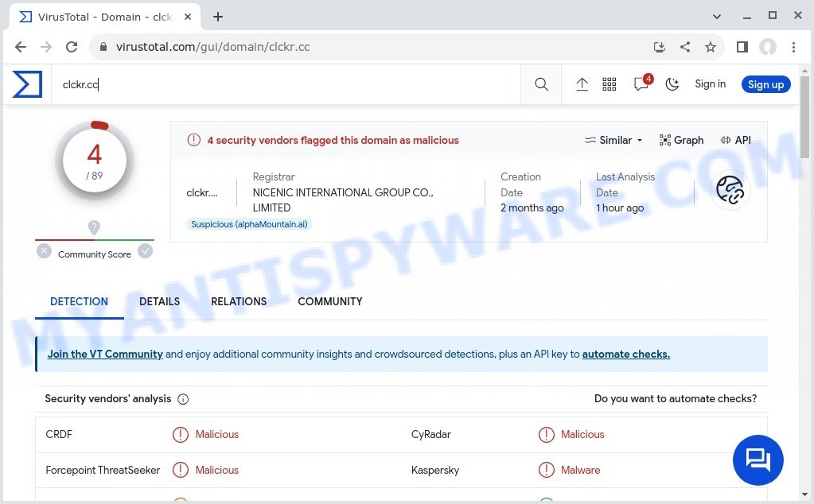This screenshot has height=504, width=814.
Task: Click the alert icon beside flagged malicious message
Action: pos(193,140)
